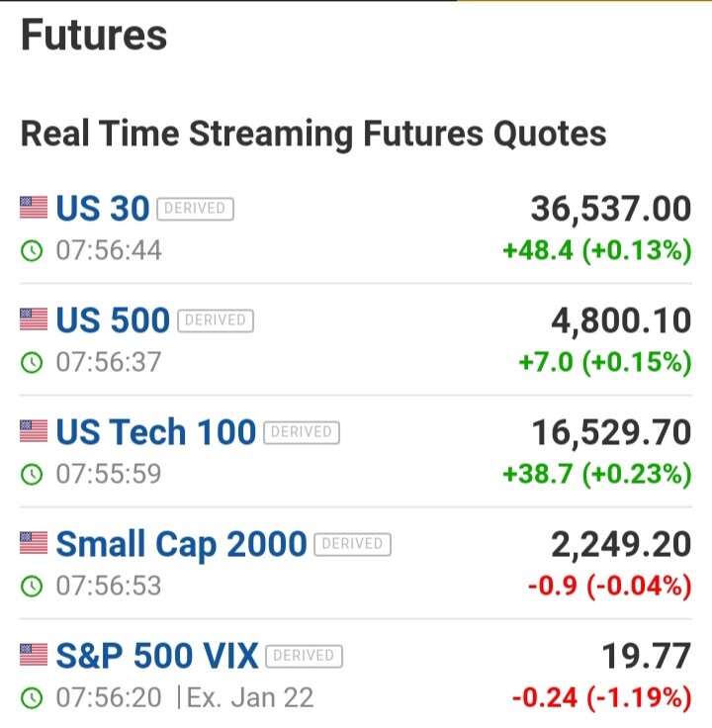Open the S&P 500 VIX futures link
712x728 pixels.
157,656
